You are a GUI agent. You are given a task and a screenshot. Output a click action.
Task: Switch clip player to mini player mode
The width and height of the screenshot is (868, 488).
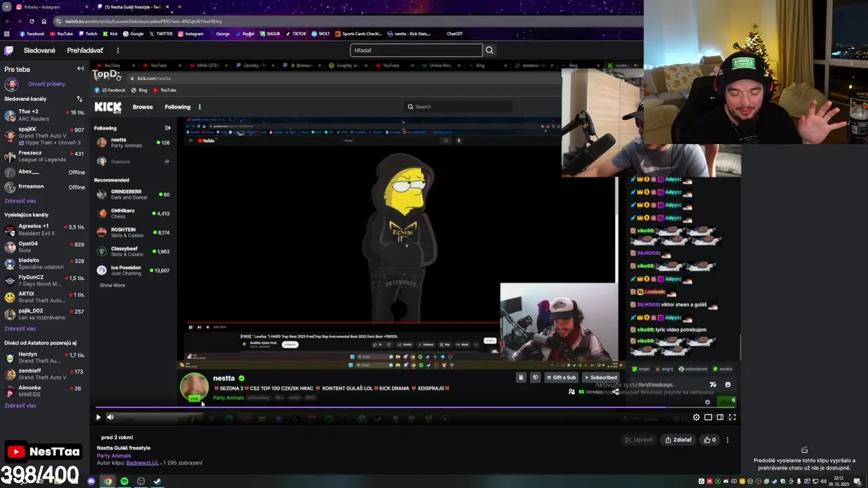click(708, 418)
